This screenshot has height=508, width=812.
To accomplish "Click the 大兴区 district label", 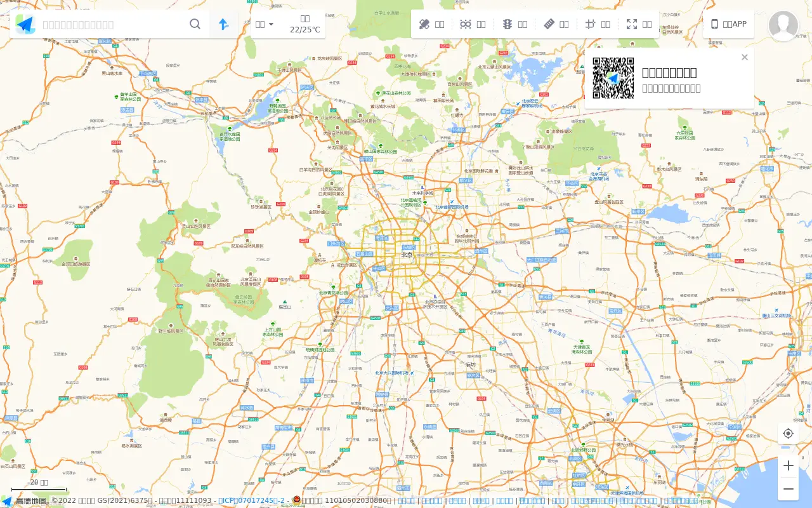I will pyautogui.click(x=392, y=308).
